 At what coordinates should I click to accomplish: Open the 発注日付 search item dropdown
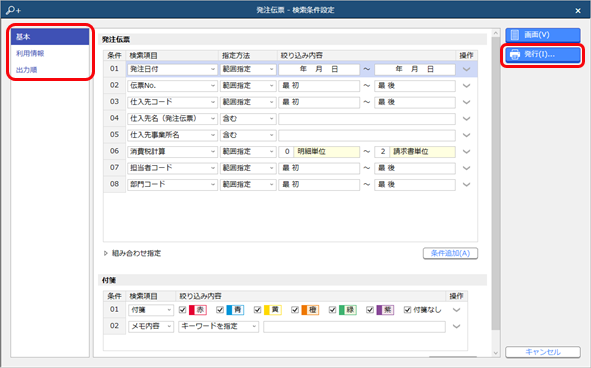click(172, 69)
